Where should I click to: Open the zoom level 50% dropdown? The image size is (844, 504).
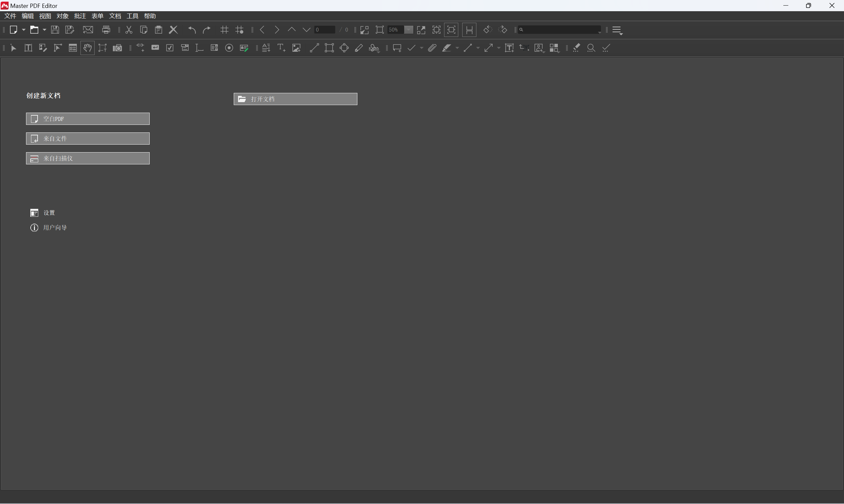[408, 30]
